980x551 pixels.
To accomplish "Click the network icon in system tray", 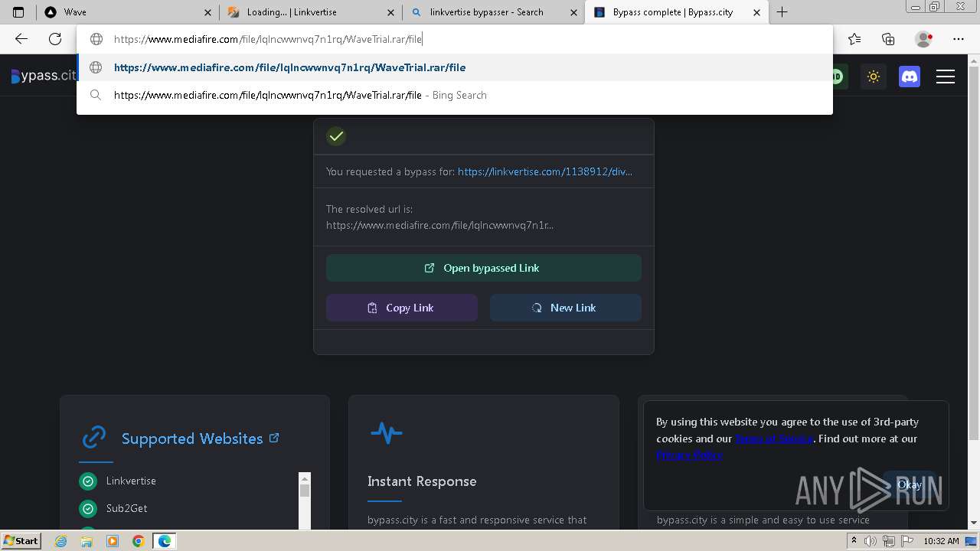I will tap(889, 541).
